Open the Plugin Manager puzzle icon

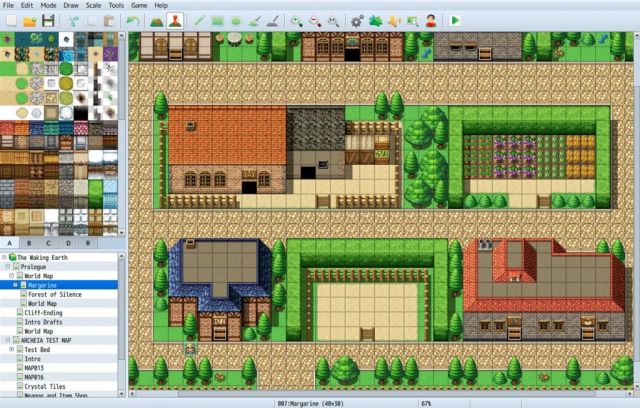(x=375, y=19)
